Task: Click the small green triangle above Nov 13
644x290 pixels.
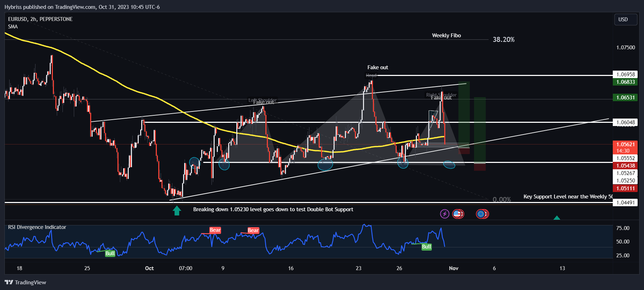Action: [557, 218]
